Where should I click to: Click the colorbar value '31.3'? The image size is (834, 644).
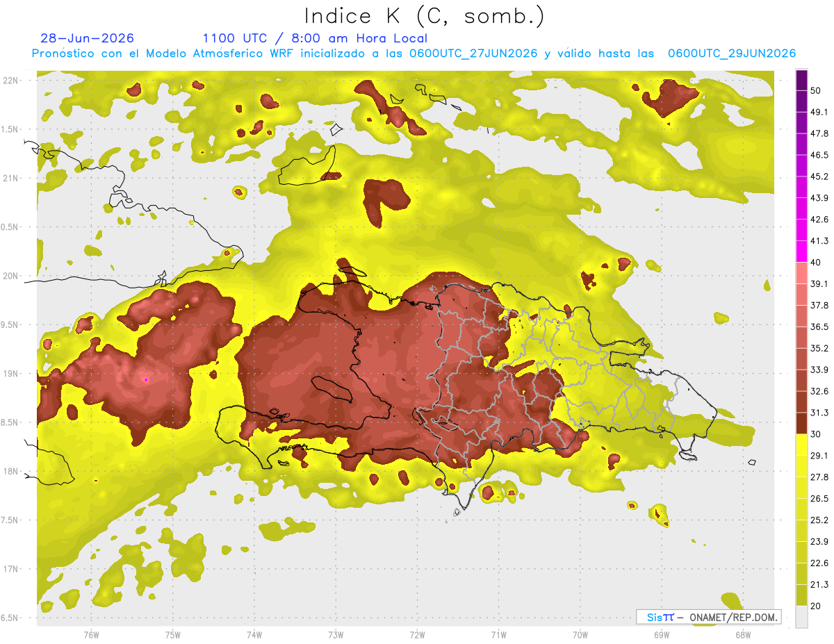click(819, 413)
